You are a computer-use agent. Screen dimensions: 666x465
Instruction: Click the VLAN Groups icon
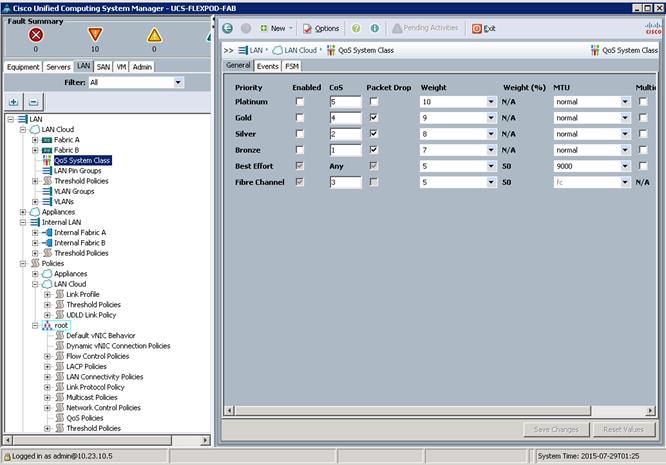[x=47, y=191]
